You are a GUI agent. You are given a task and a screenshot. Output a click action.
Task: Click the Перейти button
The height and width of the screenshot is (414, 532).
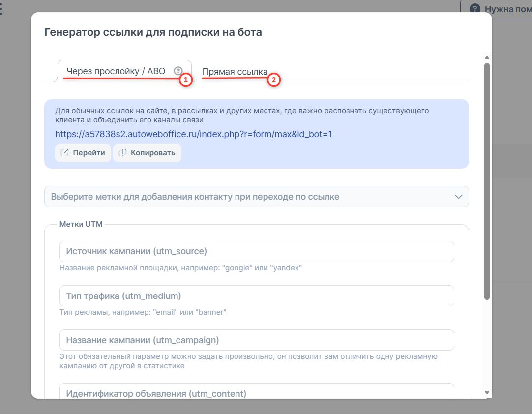tap(83, 153)
